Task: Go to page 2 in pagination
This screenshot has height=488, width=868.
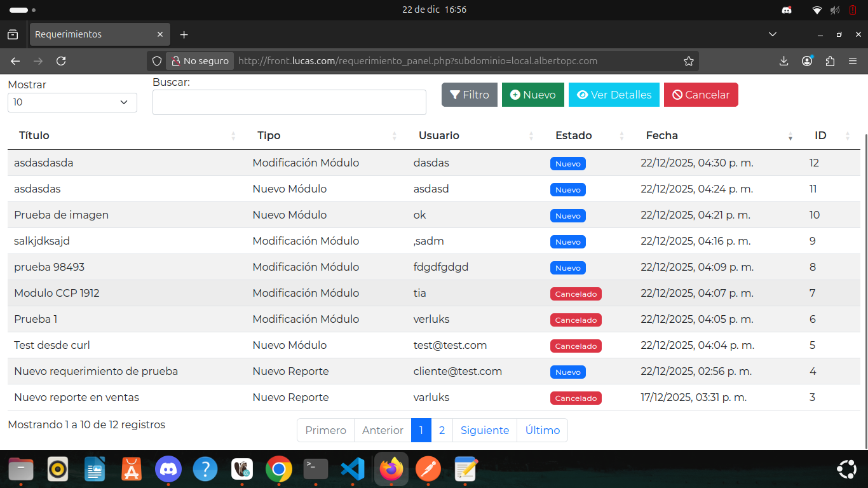Action: 442,430
